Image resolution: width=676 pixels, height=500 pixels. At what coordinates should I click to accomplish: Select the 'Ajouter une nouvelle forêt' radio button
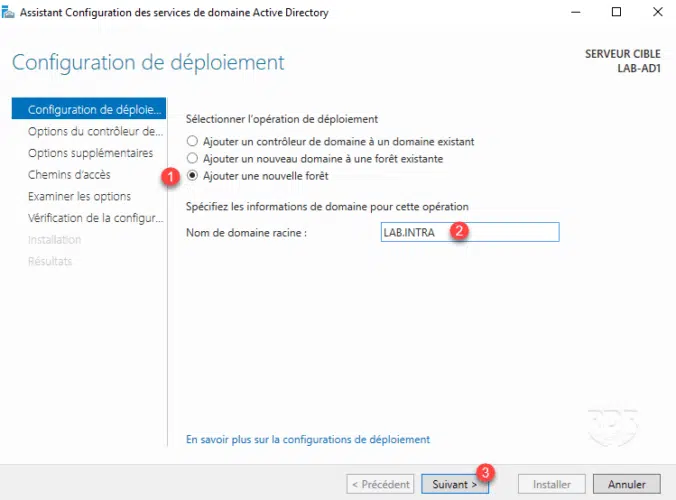[192, 175]
